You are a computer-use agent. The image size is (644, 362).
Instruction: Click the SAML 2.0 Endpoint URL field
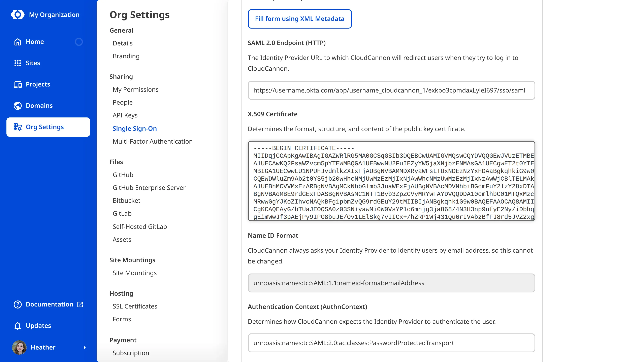click(391, 90)
